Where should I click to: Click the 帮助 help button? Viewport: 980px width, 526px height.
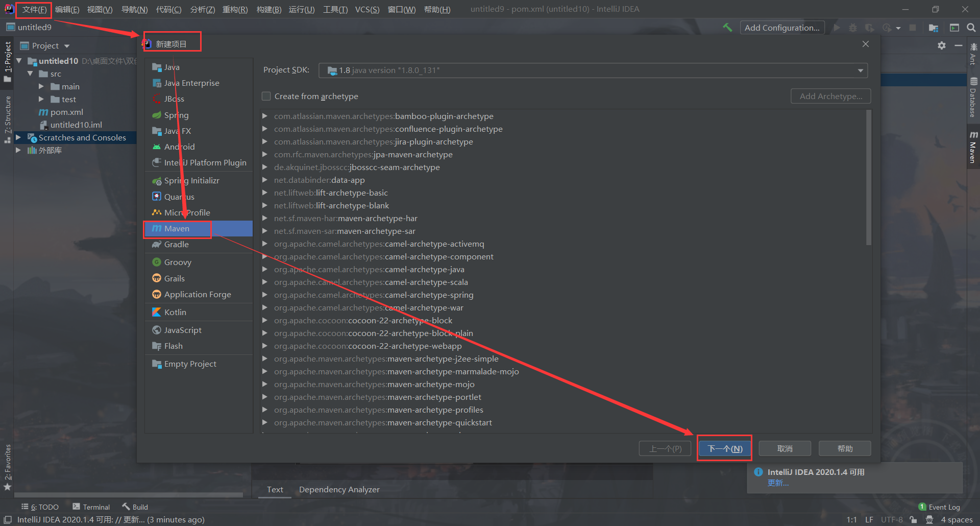(x=845, y=448)
